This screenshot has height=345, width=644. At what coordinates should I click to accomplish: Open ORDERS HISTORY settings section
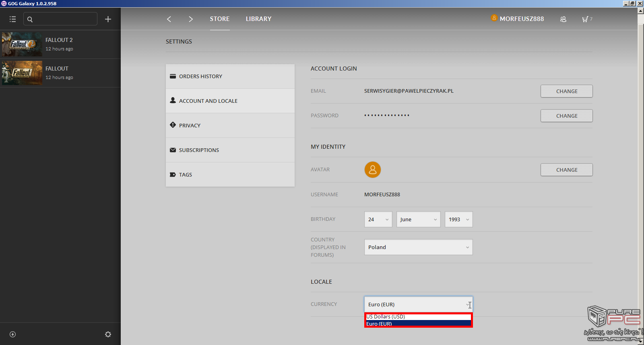point(230,76)
